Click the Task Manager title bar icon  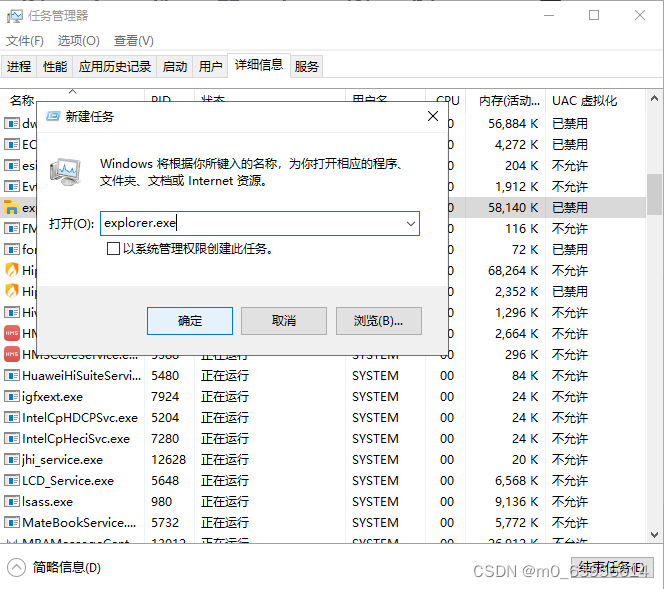(14, 16)
